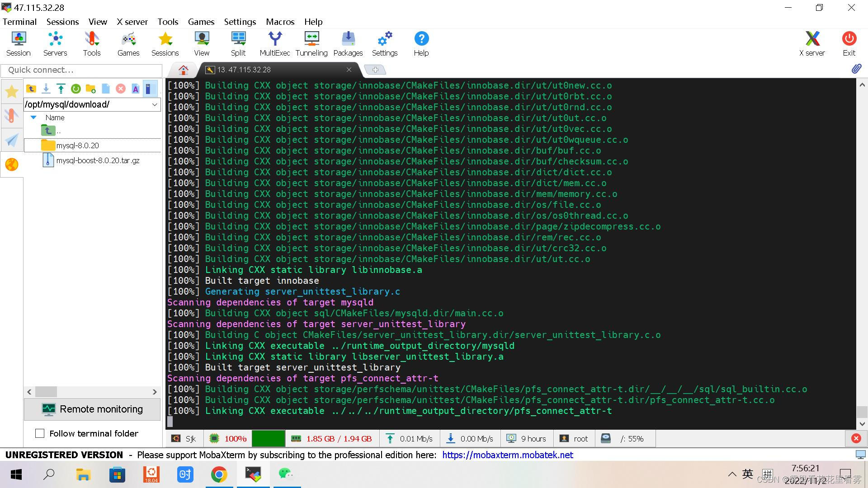The width and height of the screenshot is (868, 488).
Task: Click the green CPU graph bar
Action: tap(268, 439)
